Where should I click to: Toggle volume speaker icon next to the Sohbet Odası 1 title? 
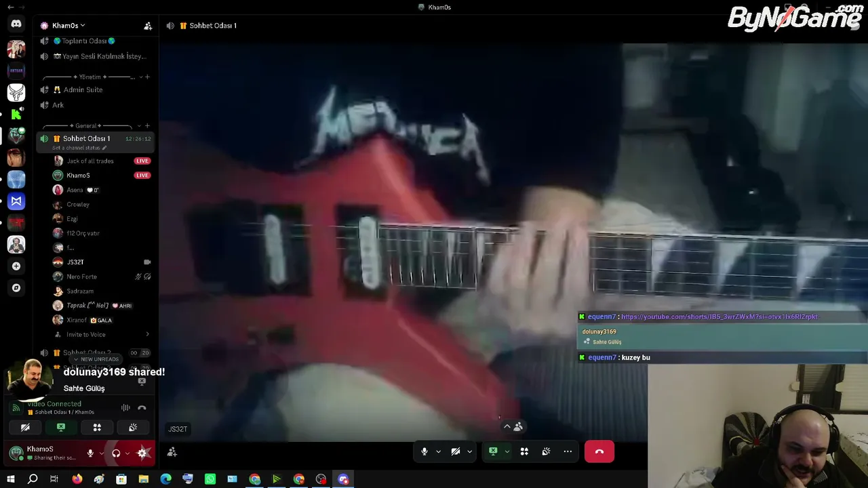coord(170,26)
